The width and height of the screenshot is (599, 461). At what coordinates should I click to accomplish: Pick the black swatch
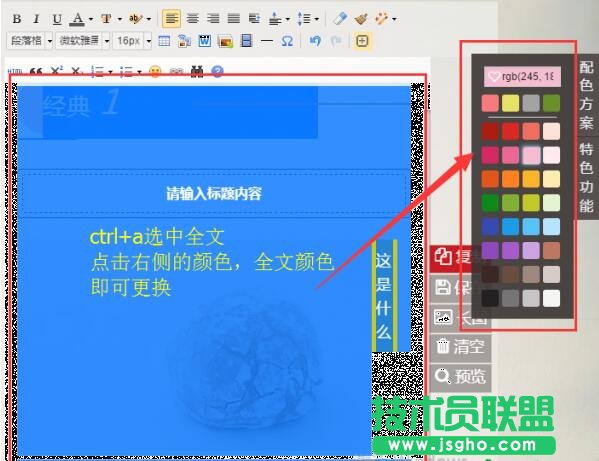tap(490, 298)
